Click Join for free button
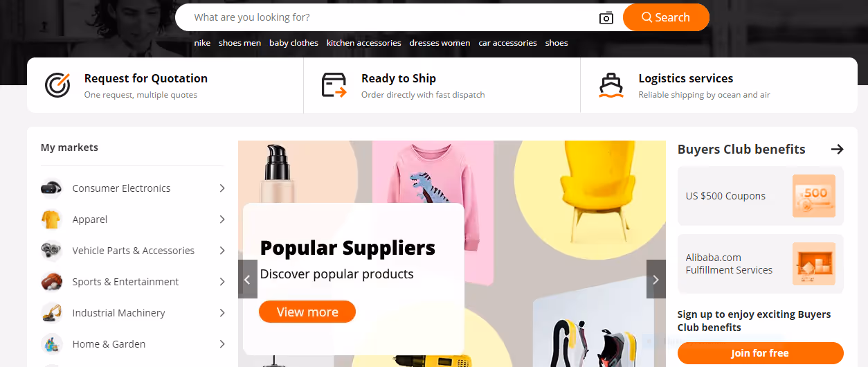This screenshot has height=367, width=868. tap(760, 353)
